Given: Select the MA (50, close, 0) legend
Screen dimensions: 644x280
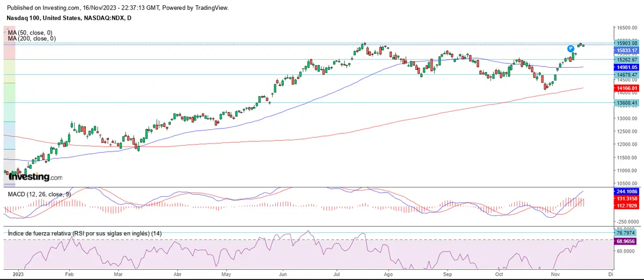Looking at the screenshot, I should point(31,33).
